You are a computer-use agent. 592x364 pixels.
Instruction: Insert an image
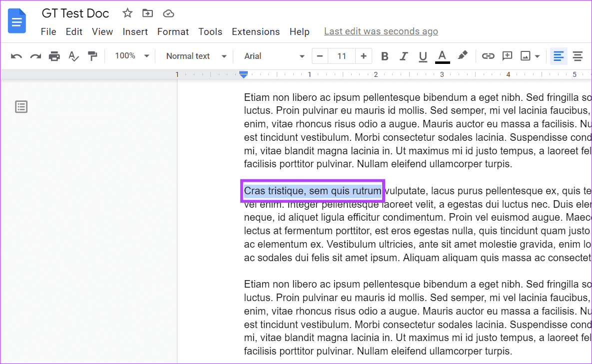pos(525,56)
